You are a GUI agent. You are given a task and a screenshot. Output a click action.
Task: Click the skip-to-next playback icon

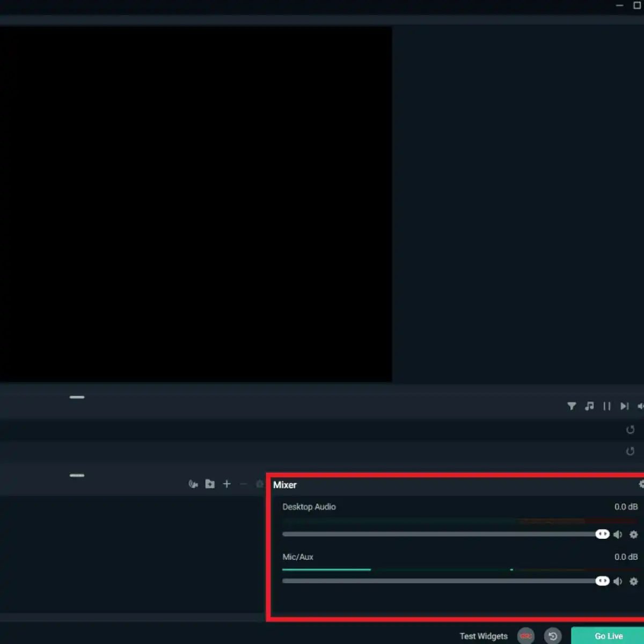(x=624, y=406)
